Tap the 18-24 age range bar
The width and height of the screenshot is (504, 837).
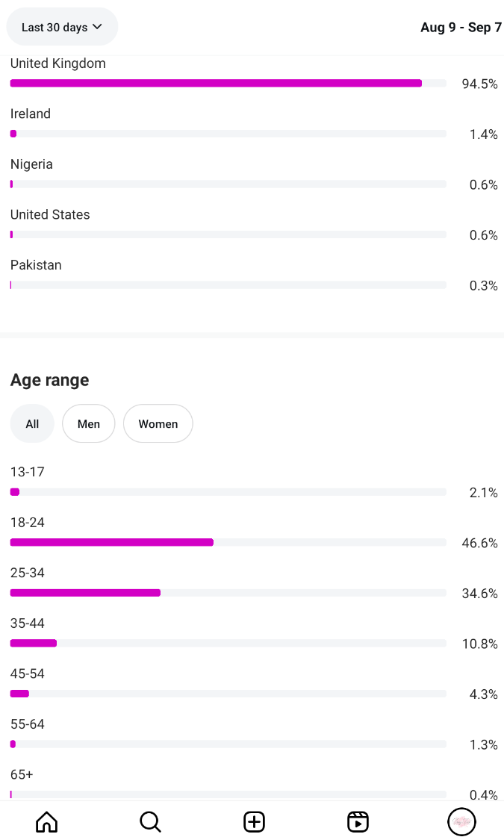coord(112,542)
